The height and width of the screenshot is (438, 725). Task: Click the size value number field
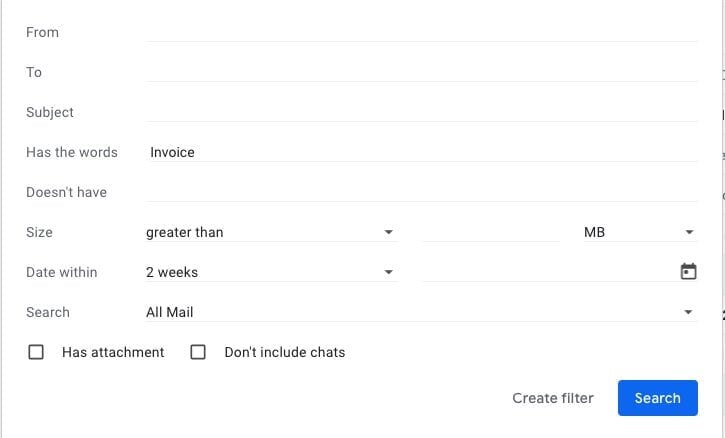491,232
